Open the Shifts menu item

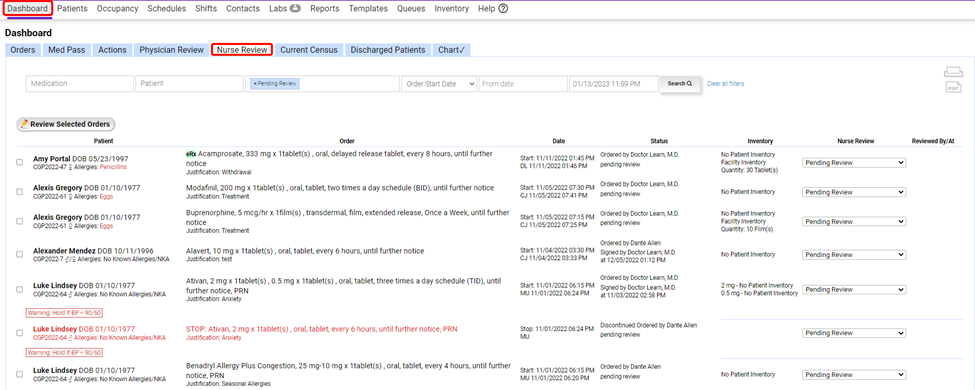point(206,9)
